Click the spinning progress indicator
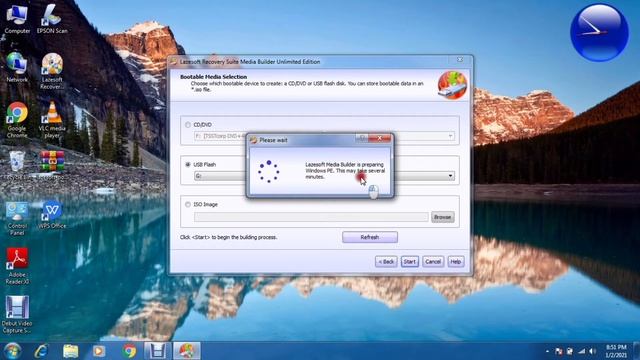 pos(269,171)
